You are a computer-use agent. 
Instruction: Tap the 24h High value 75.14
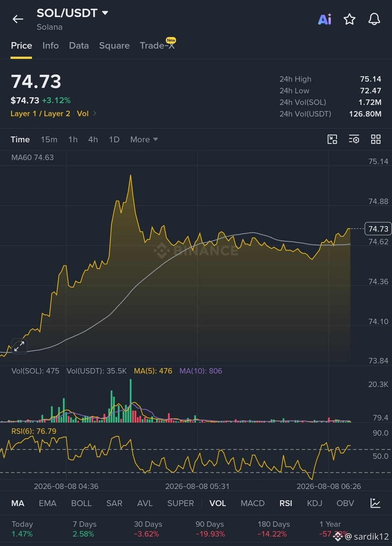pos(371,79)
